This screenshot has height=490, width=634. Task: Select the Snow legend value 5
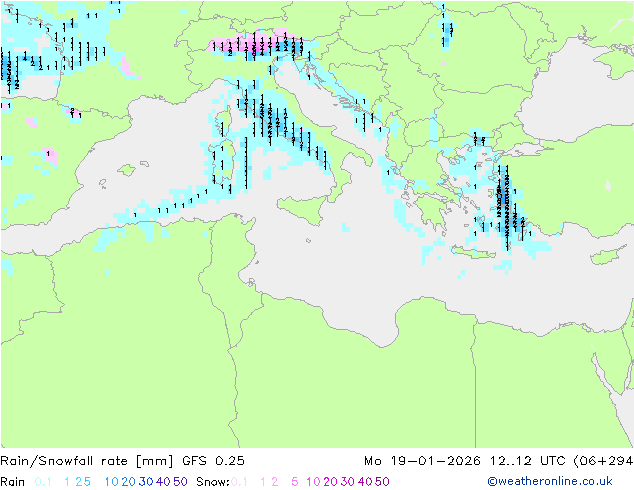point(295,482)
